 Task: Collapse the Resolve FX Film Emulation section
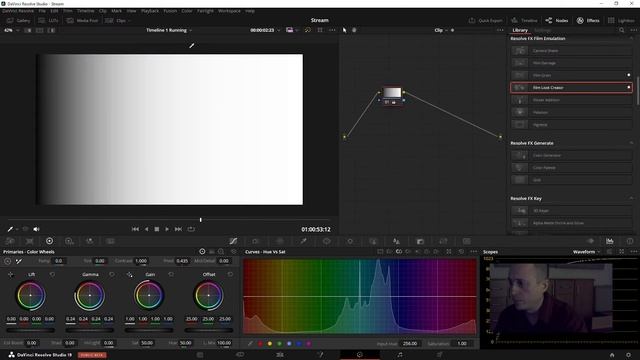631,38
